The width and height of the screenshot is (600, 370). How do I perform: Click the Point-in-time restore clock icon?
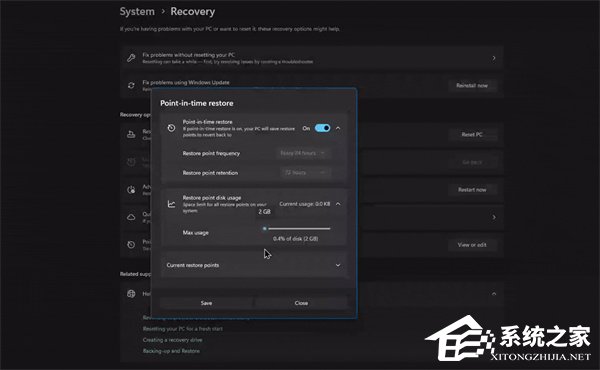(171, 128)
